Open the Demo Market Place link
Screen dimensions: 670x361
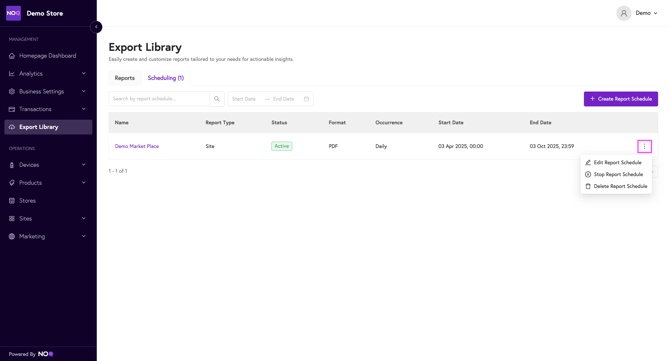(x=137, y=146)
